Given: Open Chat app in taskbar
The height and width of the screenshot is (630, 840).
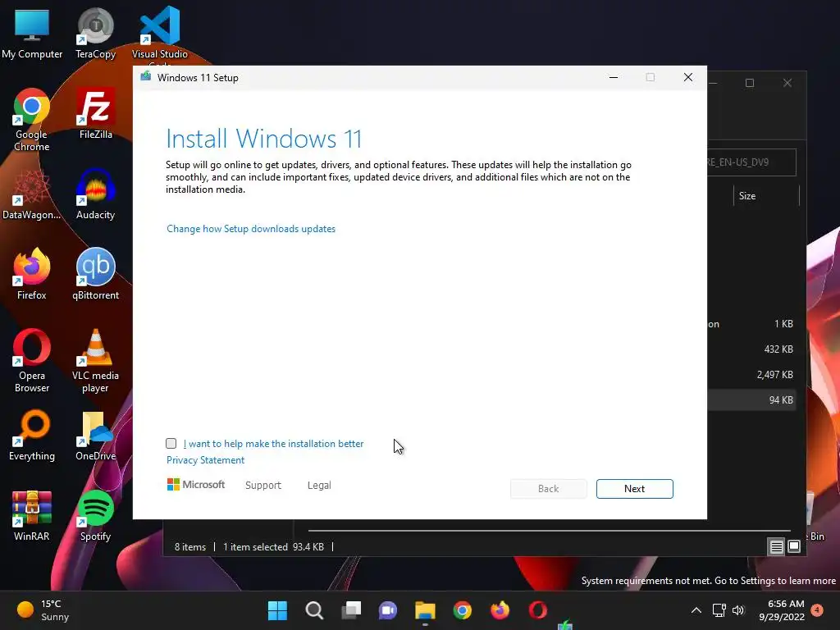Looking at the screenshot, I should tap(388, 610).
